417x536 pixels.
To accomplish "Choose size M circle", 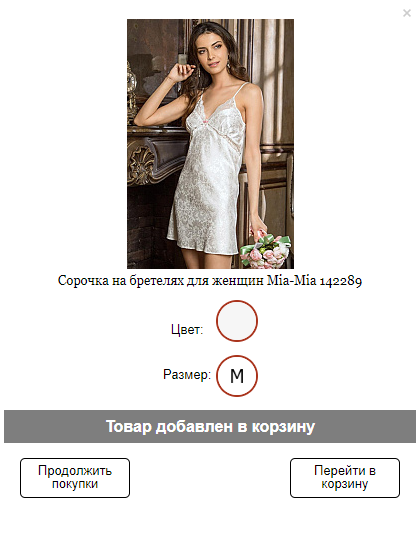I will pyautogui.click(x=237, y=376).
